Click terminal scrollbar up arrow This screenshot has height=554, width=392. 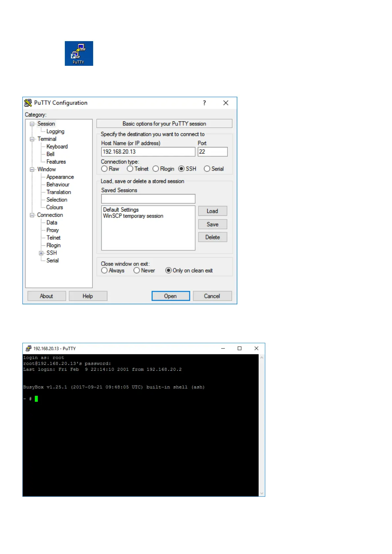pyautogui.click(x=262, y=358)
